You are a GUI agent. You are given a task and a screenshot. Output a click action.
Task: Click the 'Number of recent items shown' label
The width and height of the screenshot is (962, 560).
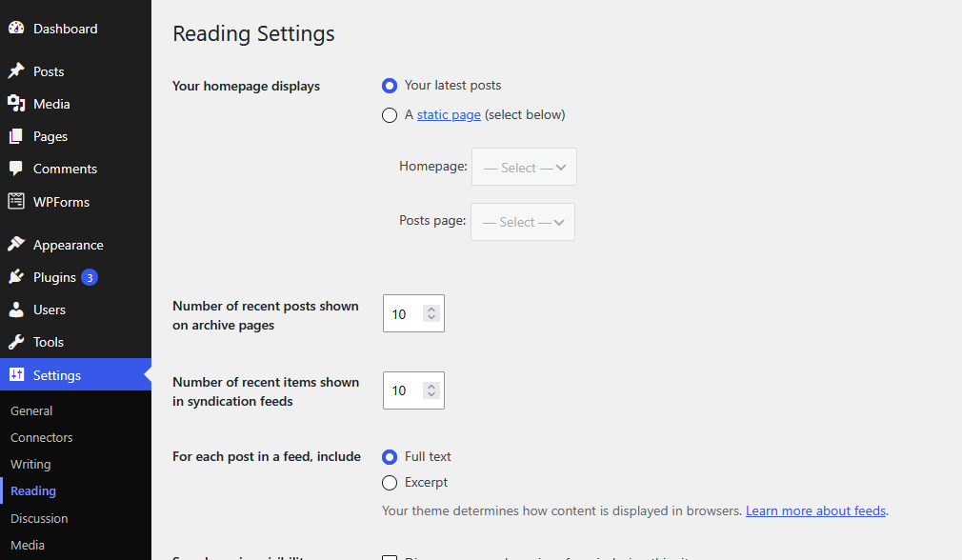(266, 391)
